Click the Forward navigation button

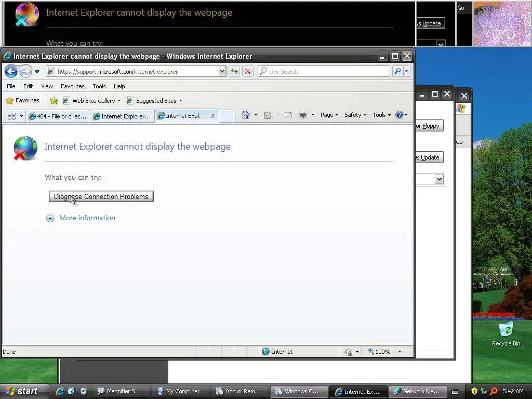26,72
